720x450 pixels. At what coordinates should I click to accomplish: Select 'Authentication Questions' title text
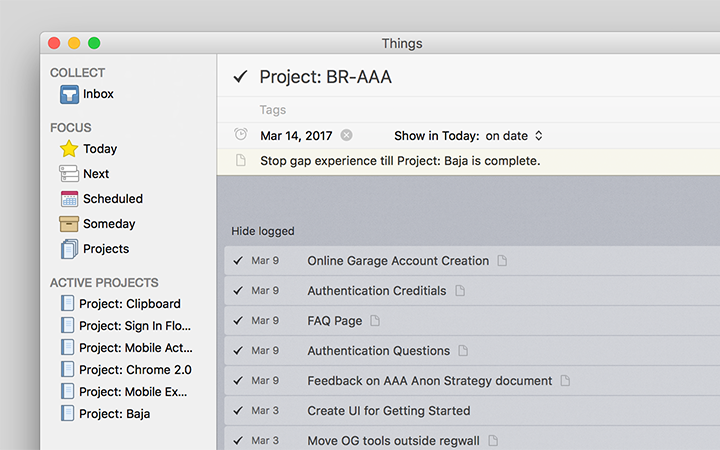click(378, 351)
